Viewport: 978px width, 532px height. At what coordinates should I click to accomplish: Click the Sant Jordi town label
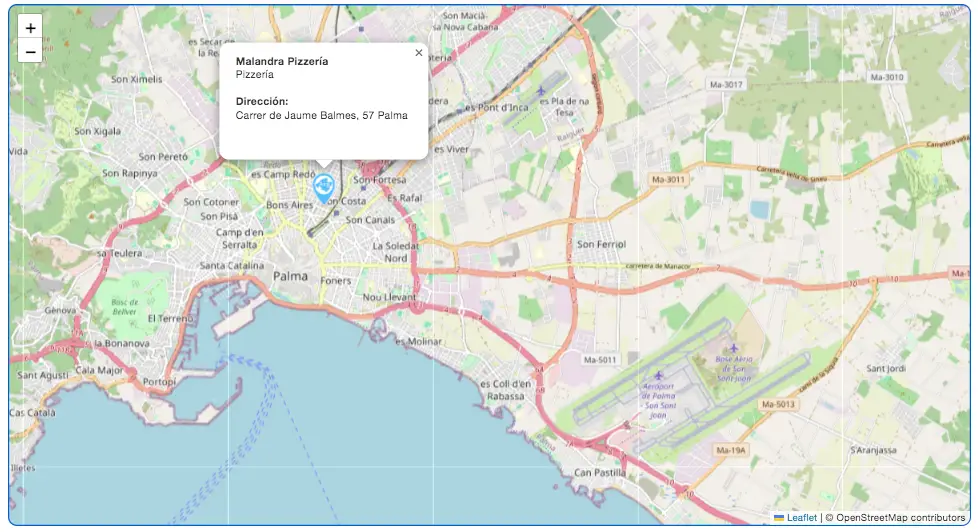[886, 369]
